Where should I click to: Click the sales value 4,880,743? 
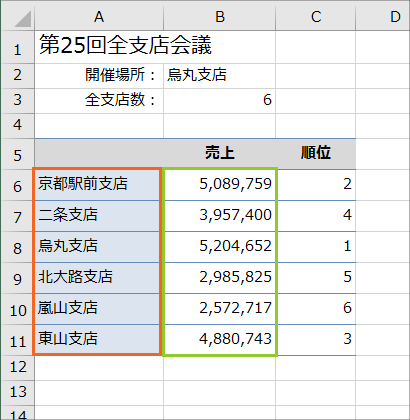click(x=220, y=339)
